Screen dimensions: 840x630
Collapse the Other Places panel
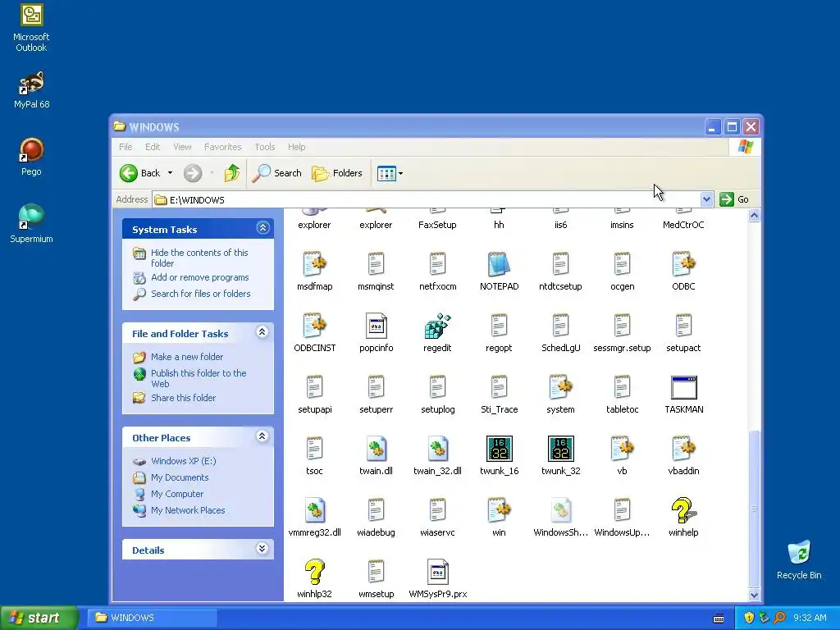[x=262, y=436]
